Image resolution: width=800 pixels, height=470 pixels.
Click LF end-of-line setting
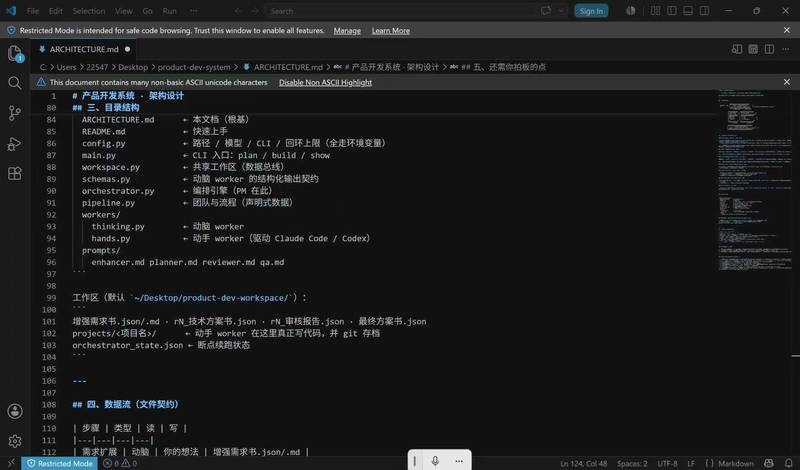[691, 463]
